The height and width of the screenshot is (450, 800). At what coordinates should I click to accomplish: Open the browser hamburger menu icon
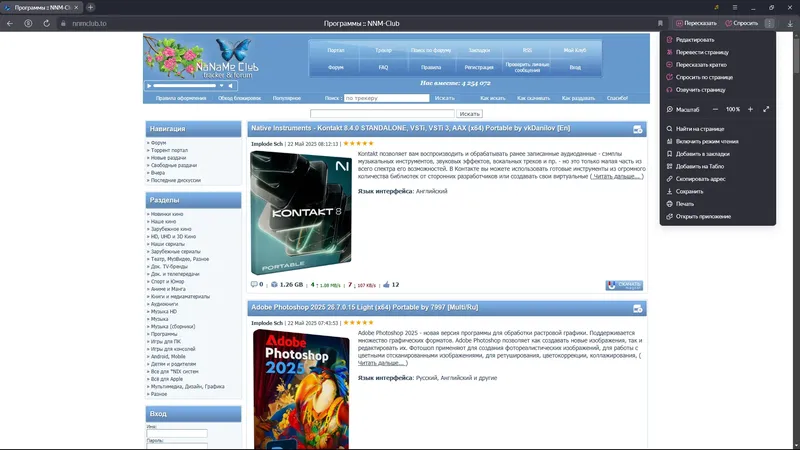pos(735,7)
